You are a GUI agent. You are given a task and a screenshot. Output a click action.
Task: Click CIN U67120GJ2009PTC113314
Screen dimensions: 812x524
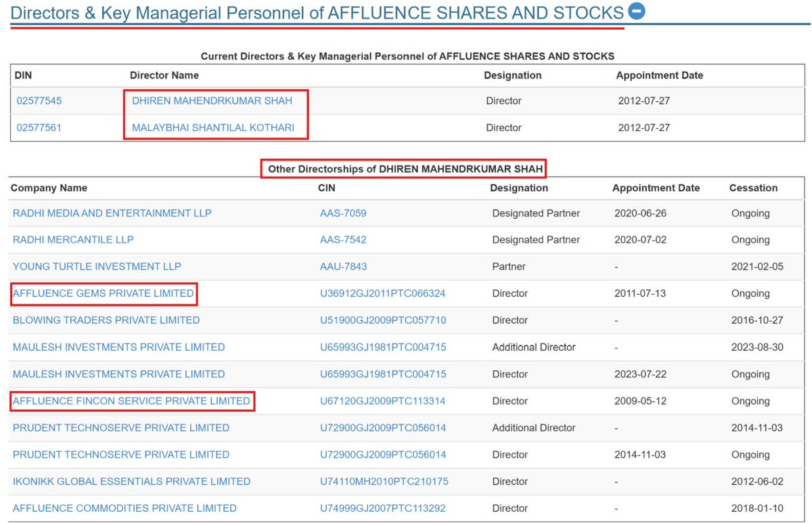[382, 401]
